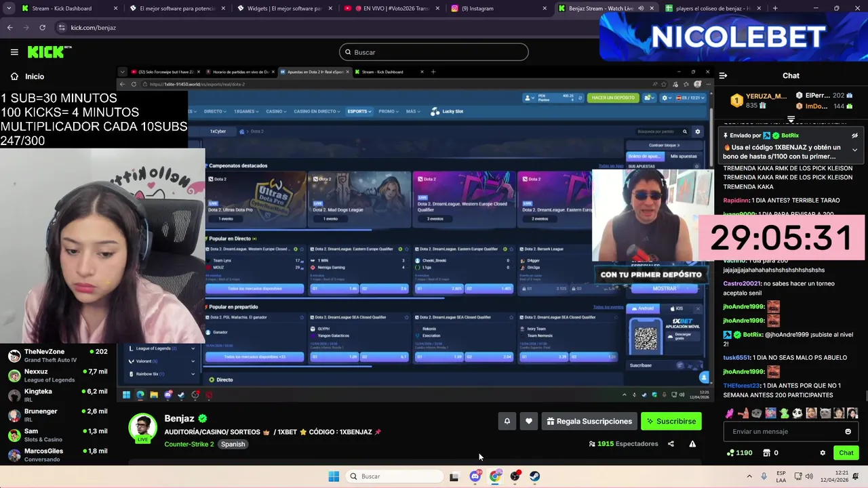Image resolution: width=868 pixels, height=488 pixels.
Task: Click HACER UN DEPÓSITO in streamed page
Action: (x=613, y=98)
